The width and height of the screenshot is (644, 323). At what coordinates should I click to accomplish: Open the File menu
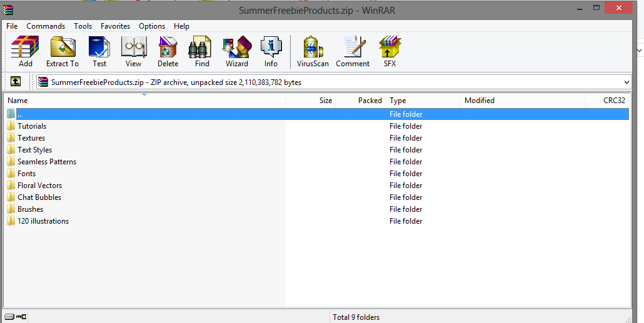12,26
